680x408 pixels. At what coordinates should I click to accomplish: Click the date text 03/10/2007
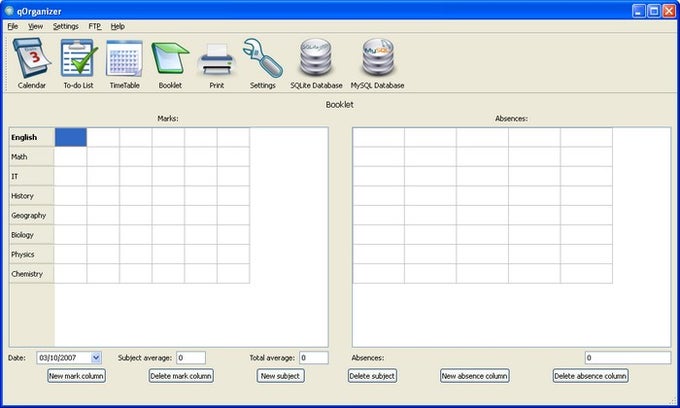(57, 358)
